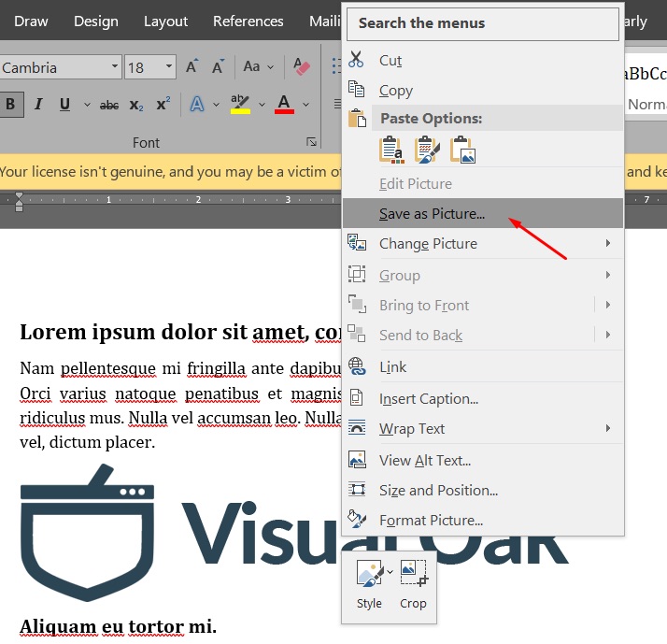
Task: Click the ruler indent marker
Action: click(x=19, y=202)
